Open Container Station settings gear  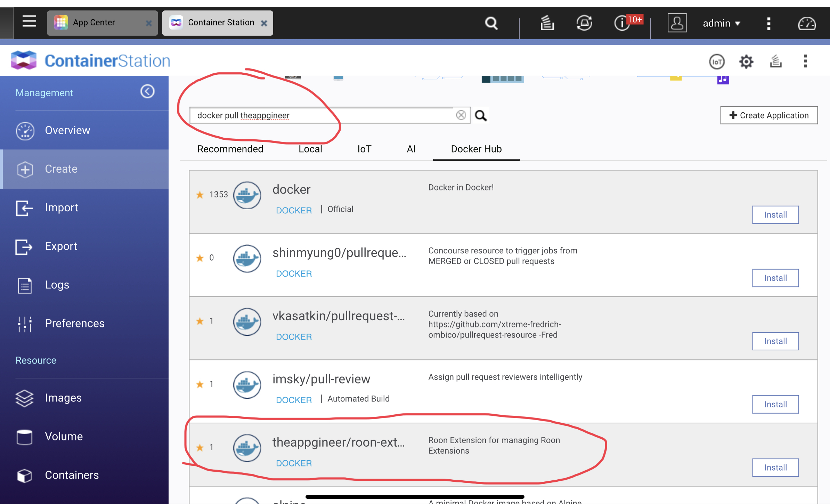pyautogui.click(x=746, y=62)
